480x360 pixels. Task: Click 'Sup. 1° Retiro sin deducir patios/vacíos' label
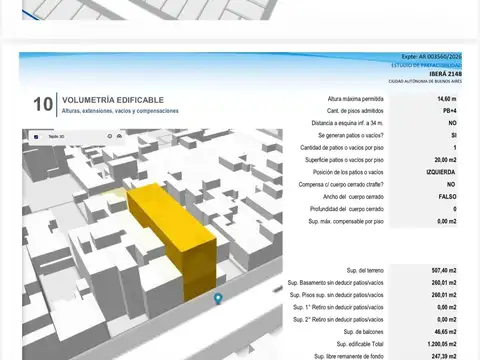(338, 307)
